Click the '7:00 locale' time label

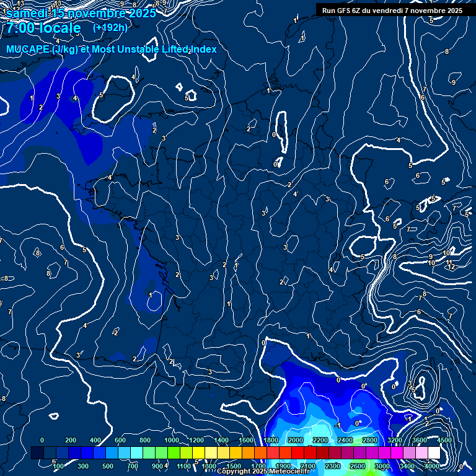pyautogui.click(x=44, y=28)
